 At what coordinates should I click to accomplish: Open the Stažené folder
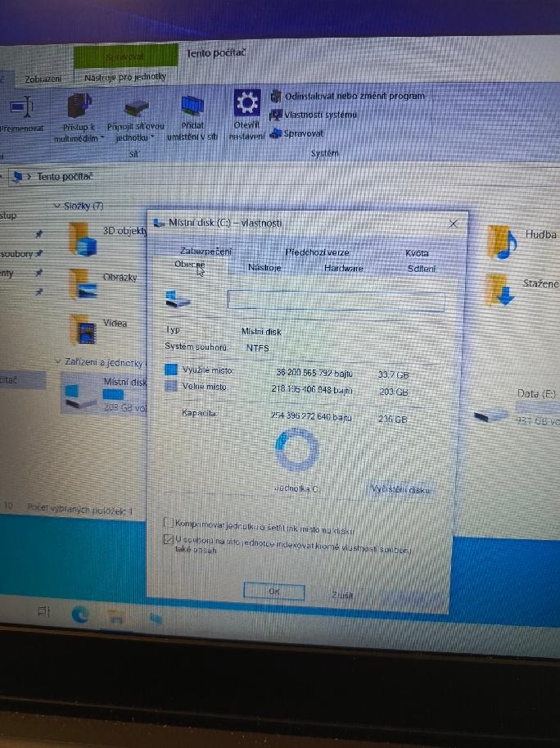coord(499,290)
